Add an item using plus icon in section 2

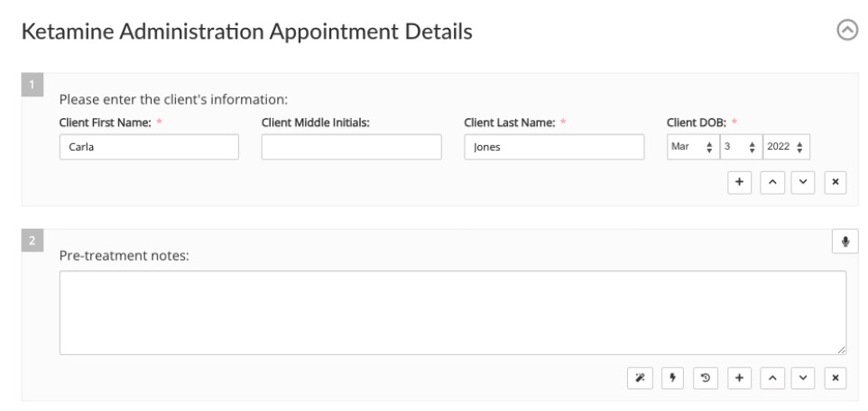pos(739,379)
